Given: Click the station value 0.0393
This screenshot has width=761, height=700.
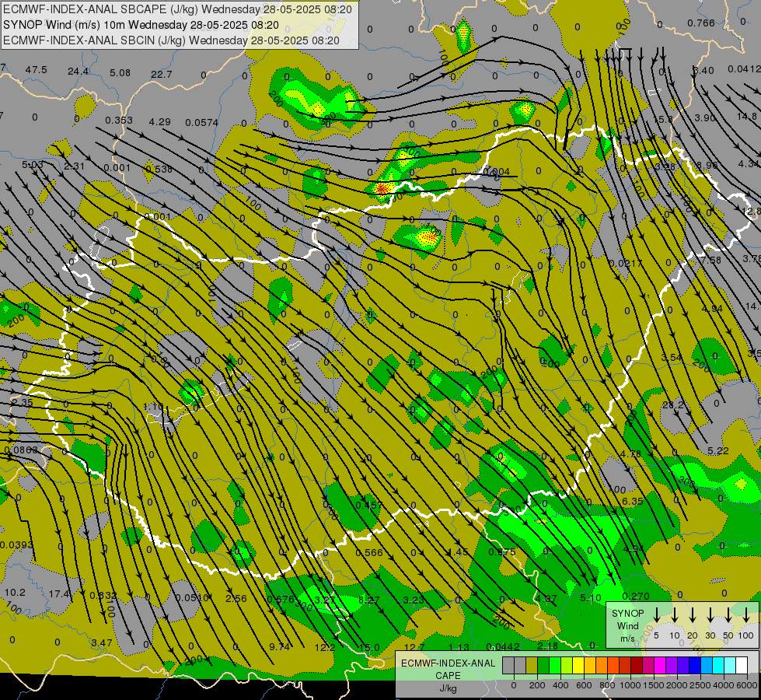Looking at the screenshot, I should tap(16, 544).
